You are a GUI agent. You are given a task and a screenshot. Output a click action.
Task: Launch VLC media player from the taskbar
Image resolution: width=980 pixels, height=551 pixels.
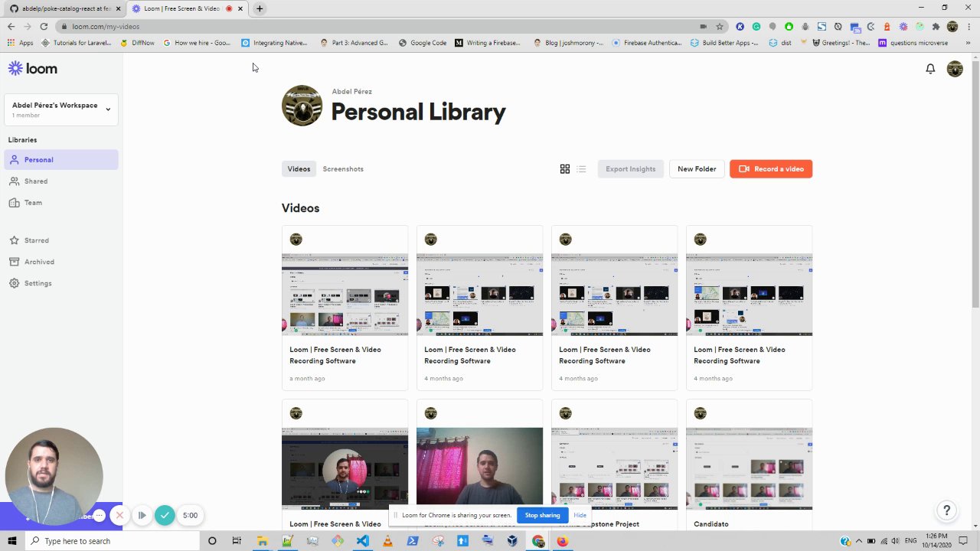click(387, 541)
